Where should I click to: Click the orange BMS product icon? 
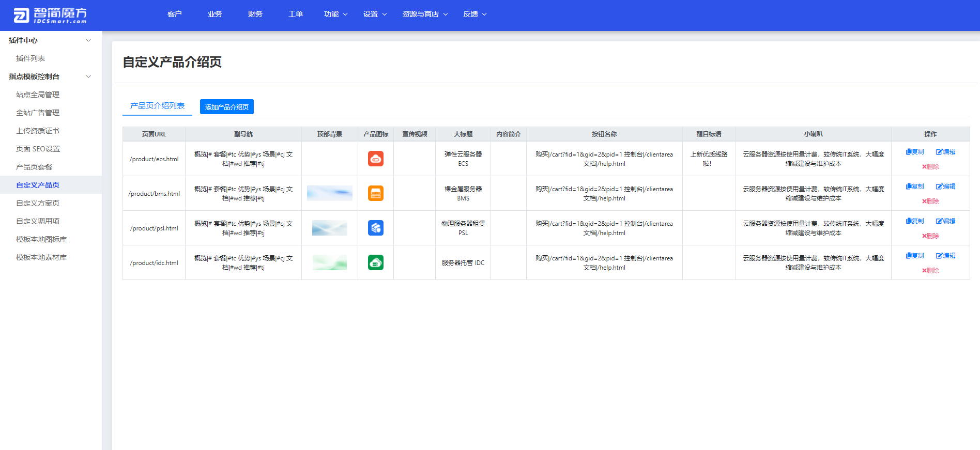coord(376,193)
